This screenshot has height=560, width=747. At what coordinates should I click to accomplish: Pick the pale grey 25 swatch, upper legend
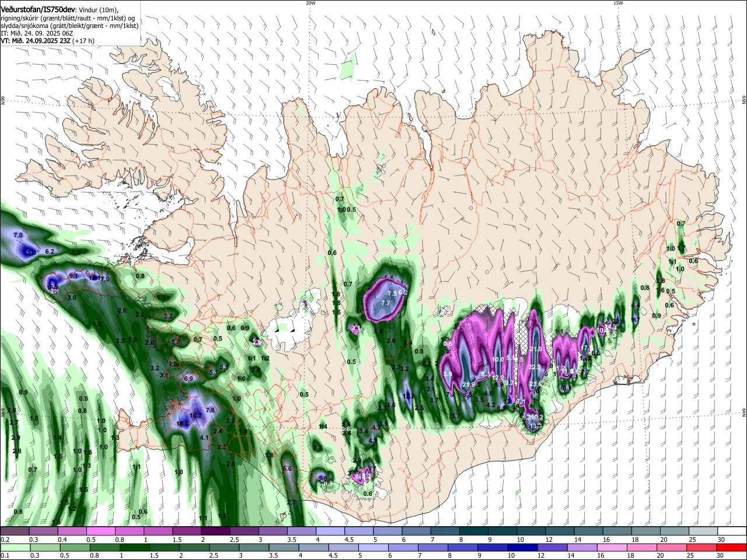pos(703,531)
